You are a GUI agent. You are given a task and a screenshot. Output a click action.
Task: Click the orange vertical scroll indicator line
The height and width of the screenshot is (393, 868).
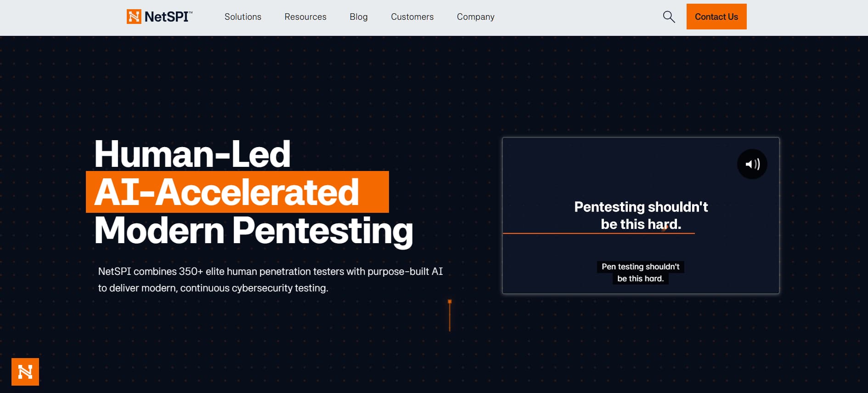450,315
